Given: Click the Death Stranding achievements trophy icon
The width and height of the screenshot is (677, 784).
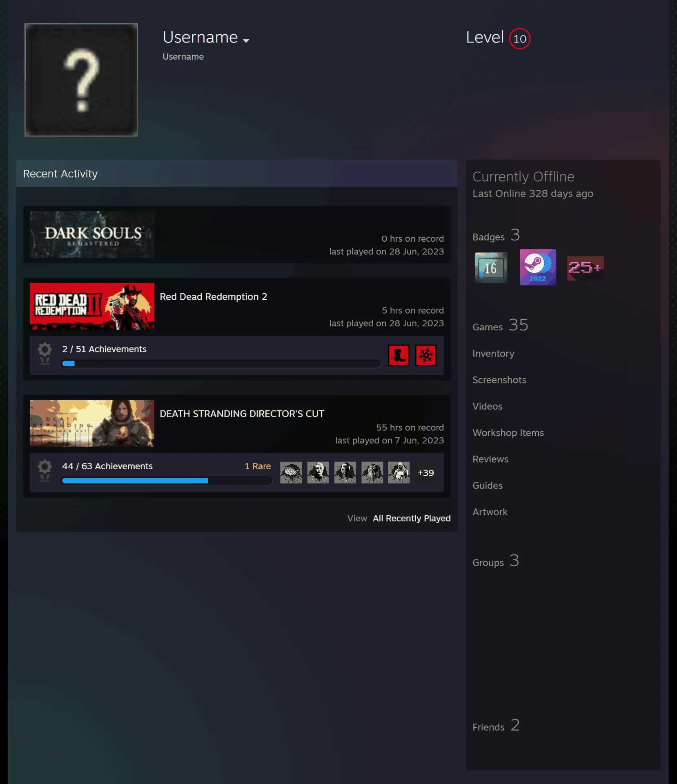Looking at the screenshot, I should coord(45,471).
